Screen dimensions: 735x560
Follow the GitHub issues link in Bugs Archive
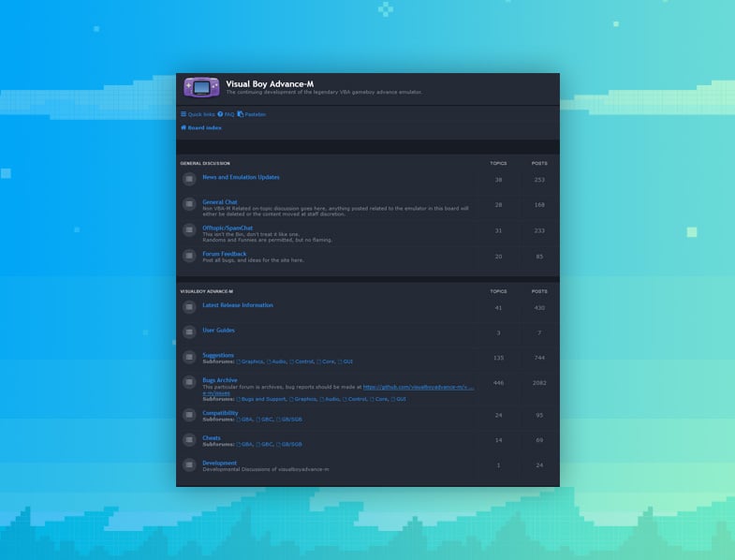pos(419,387)
